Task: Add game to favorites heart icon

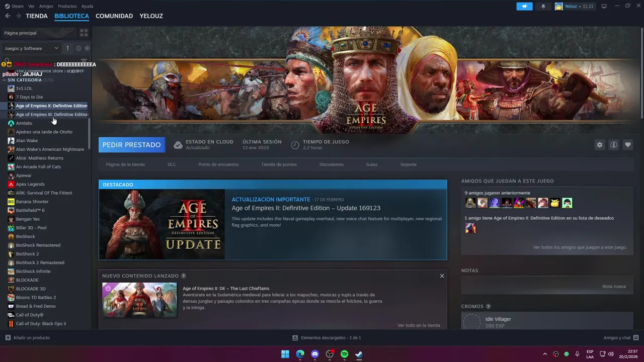Action: pyautogui.click(x=627, y=145)
